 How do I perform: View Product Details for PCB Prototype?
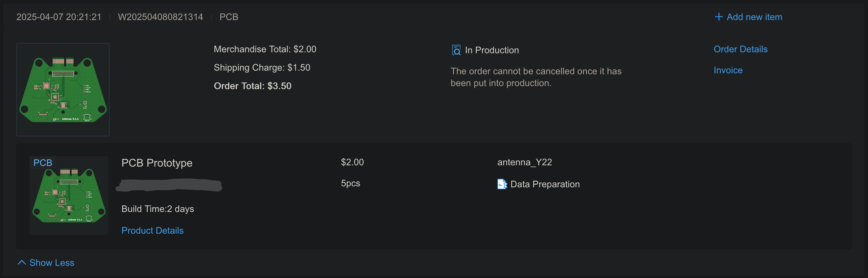pos(152,230)
